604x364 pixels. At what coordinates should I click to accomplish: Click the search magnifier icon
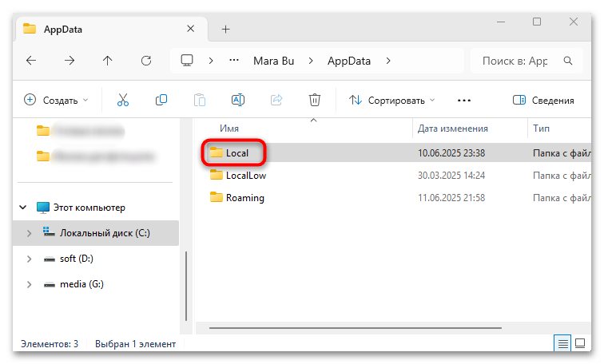[x=568, y=61]
